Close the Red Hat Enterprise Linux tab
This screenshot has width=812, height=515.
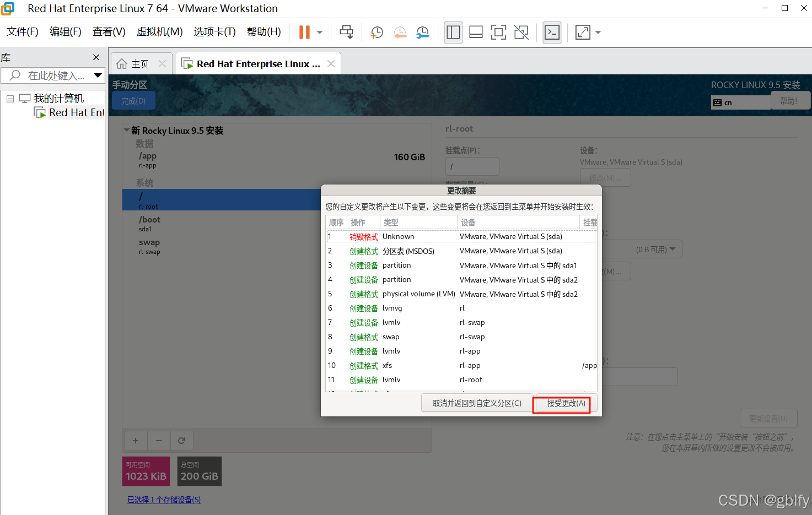point(331,64)
